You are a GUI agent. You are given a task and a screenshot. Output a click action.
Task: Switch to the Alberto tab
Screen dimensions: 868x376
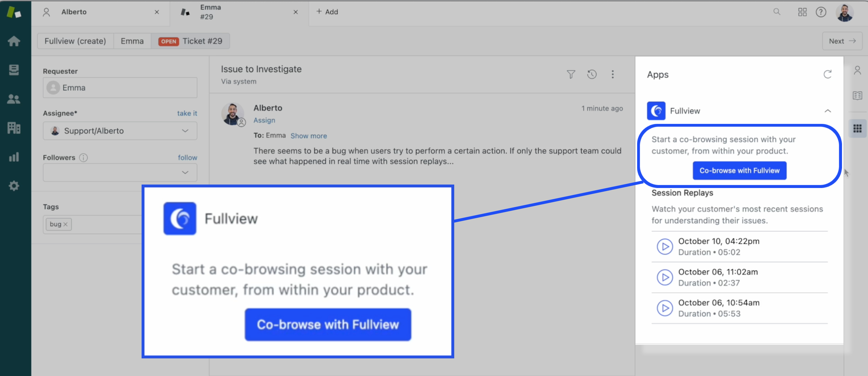(x=74, y=12)
